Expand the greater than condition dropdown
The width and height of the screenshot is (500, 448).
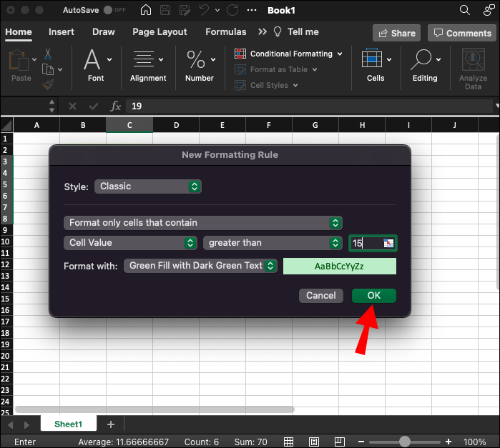point(273,243)
